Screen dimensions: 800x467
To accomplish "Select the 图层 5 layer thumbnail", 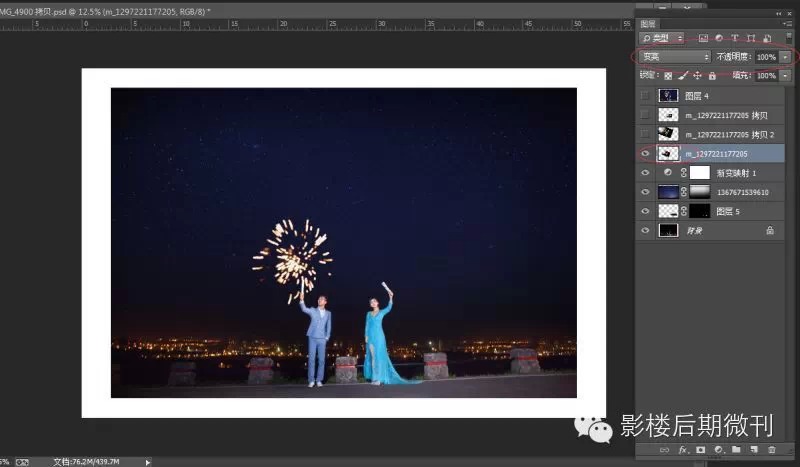I will point(668,211).
